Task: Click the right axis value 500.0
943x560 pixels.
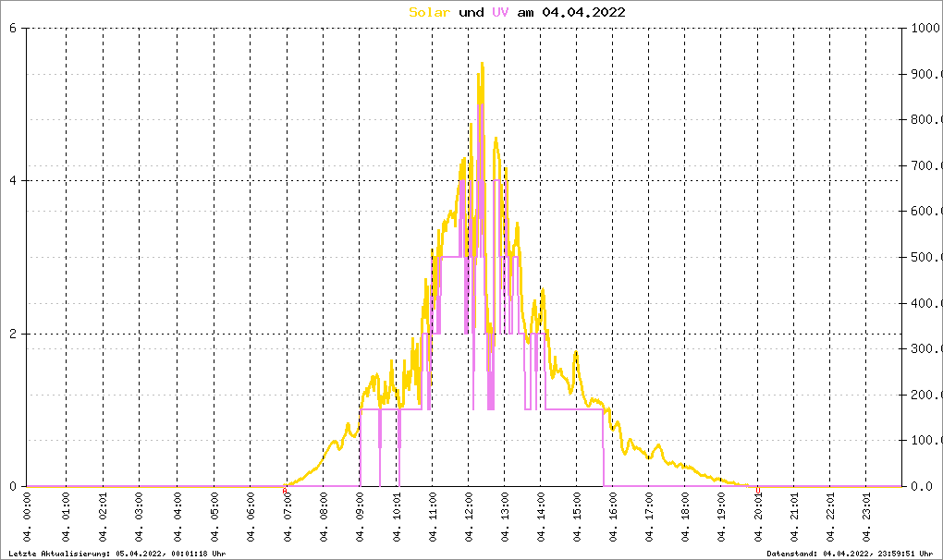Action: (x=925, y=257)
